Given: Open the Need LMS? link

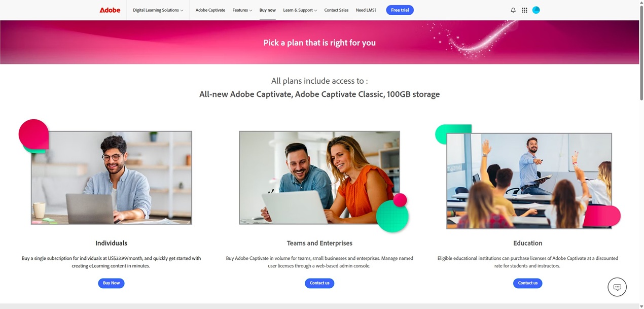Looking at the screenshot, I should [x=366, y=10].
